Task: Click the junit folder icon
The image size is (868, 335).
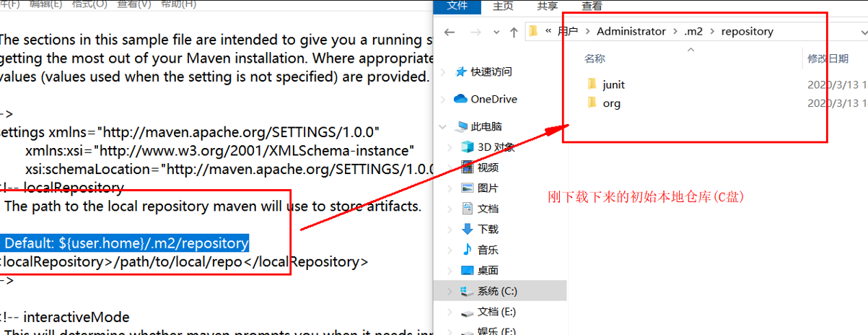Action: tap(592, 84)
